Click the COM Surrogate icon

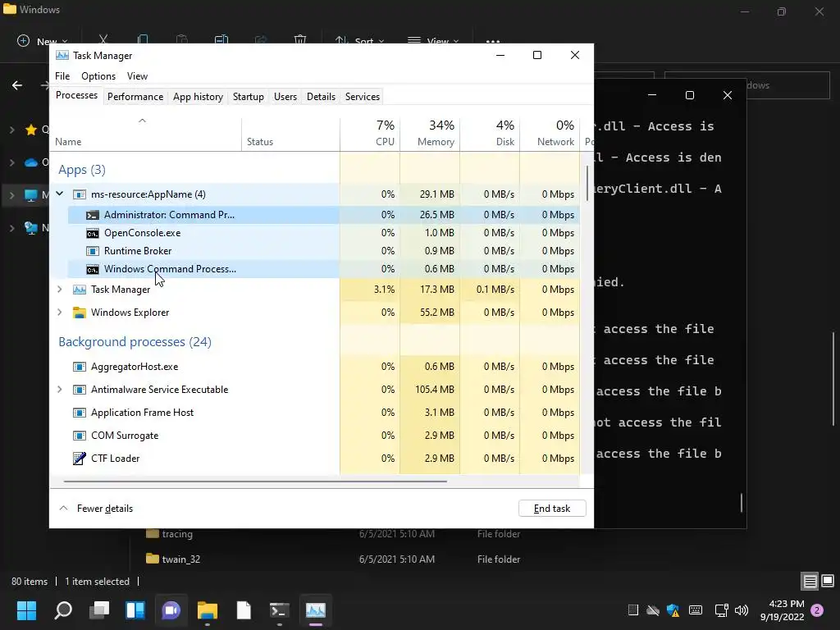tap(80, 436)
